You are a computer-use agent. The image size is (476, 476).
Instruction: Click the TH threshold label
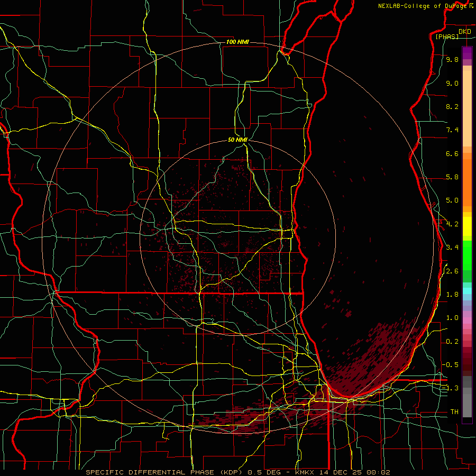tap(454, 411)
